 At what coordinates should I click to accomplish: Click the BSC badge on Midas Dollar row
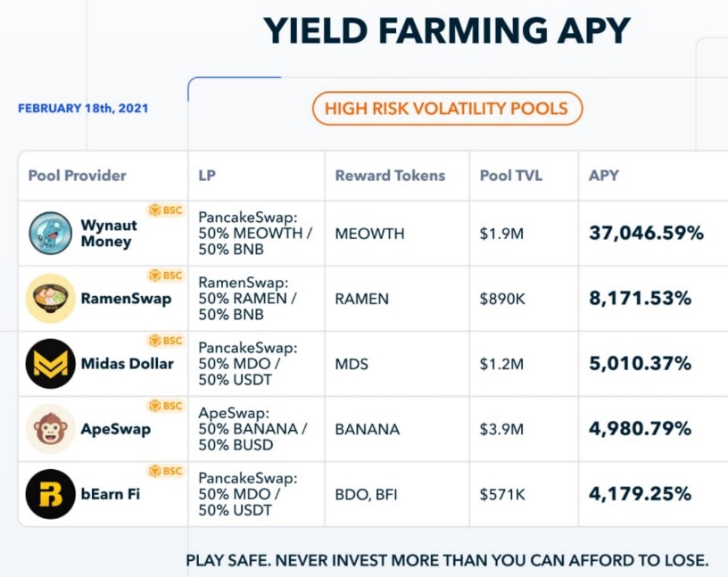pyautogui.click(x=166, y=341)
